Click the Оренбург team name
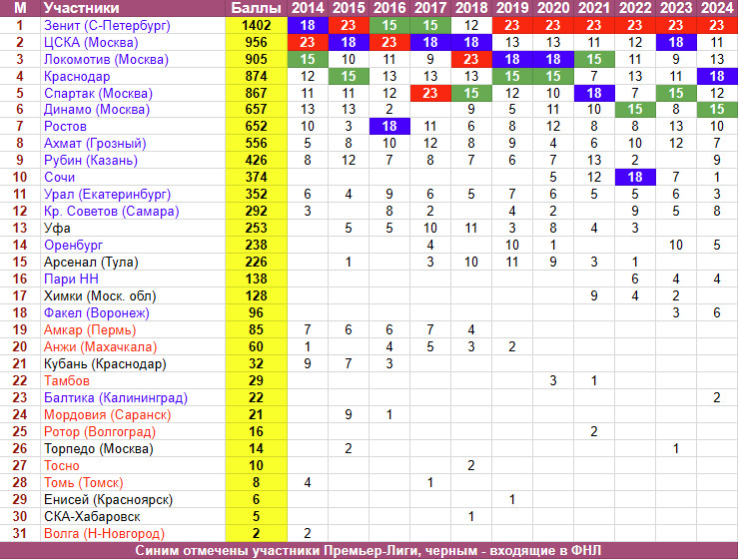The width and height of the screenshot is (739, 560). (x=73, y=245)
